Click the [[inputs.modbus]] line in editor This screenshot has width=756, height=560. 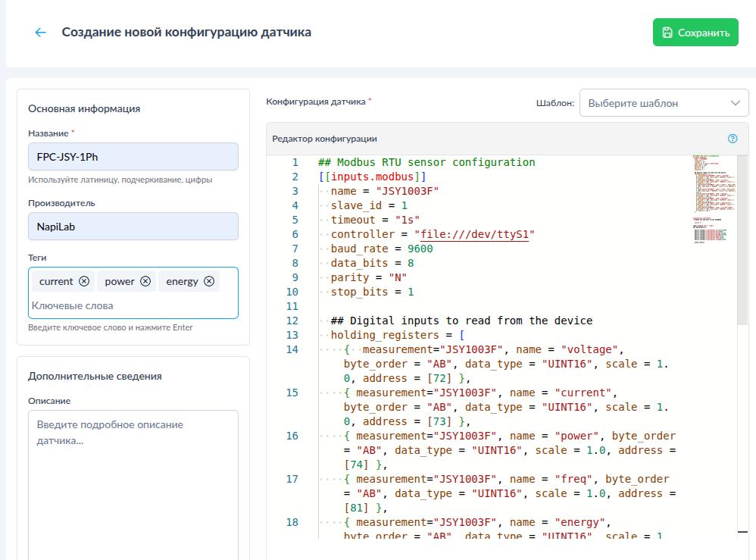[x=372, y=177]
